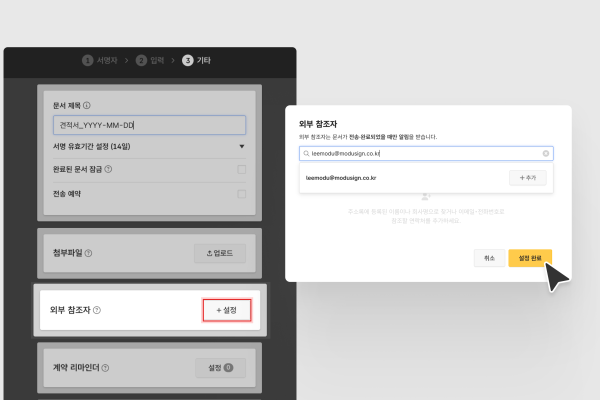
Task: Expand 서명 유효기간 설정 dropdown arrow
Action: (241, 147)
